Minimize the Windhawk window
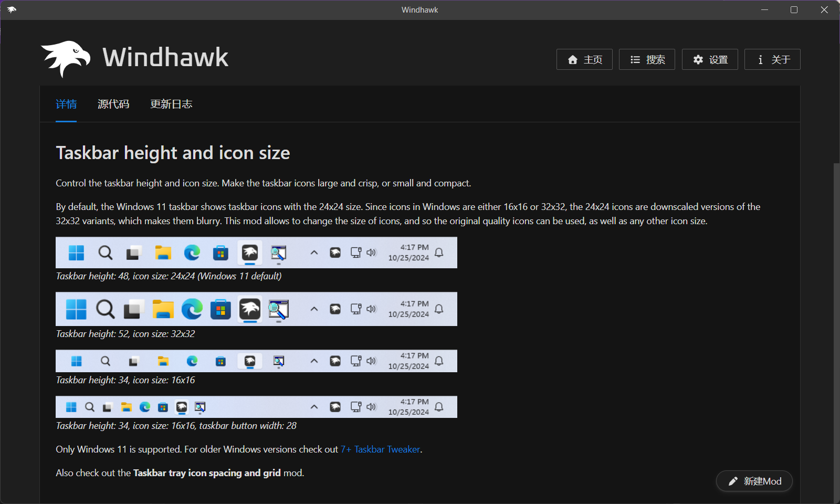This screenshot has width=840, height=504. point(764,10)
